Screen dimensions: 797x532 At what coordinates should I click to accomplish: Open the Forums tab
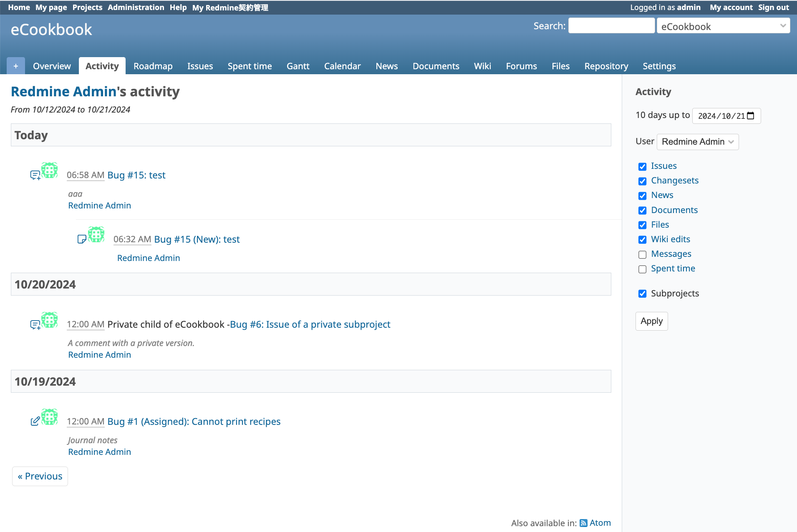(x=521, y=66)
